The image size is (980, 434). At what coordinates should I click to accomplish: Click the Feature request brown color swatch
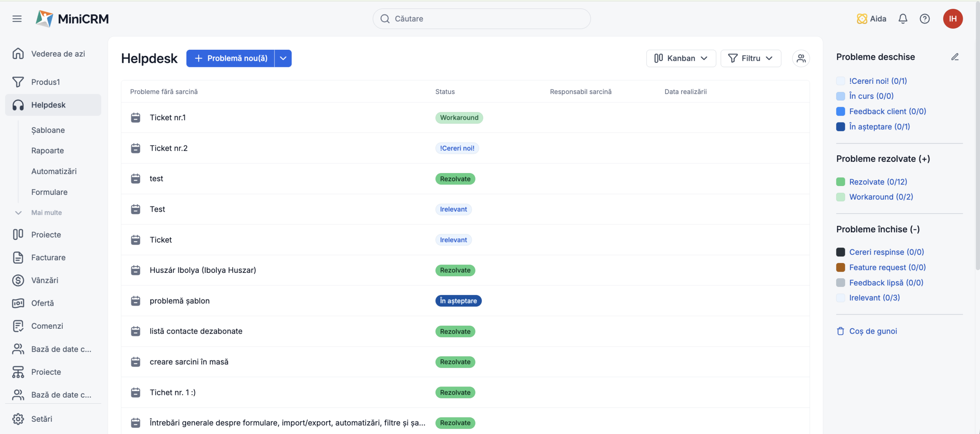point(840,267)
